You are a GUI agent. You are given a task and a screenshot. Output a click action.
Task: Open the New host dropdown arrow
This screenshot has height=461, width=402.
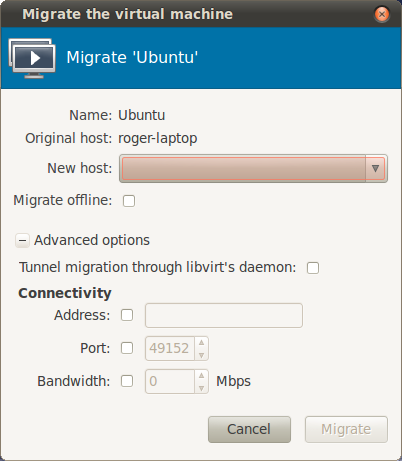(x=375, y=168)
